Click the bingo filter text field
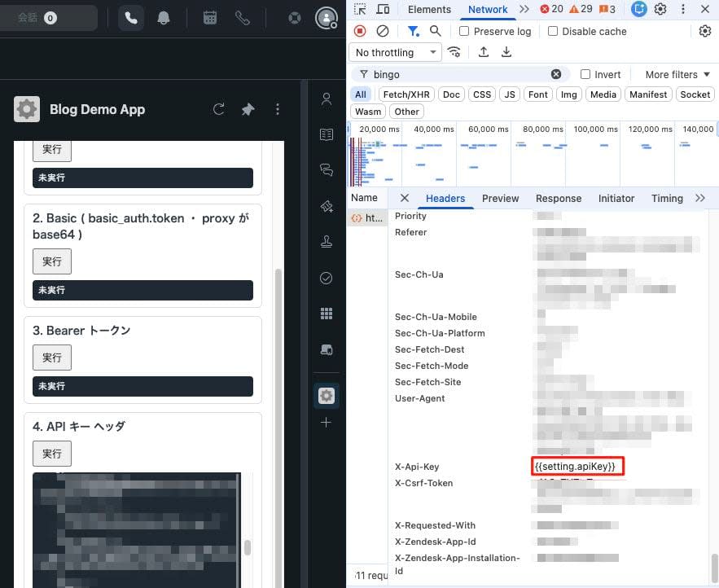This screenshot has width=719, height=588. pos(458,74)
